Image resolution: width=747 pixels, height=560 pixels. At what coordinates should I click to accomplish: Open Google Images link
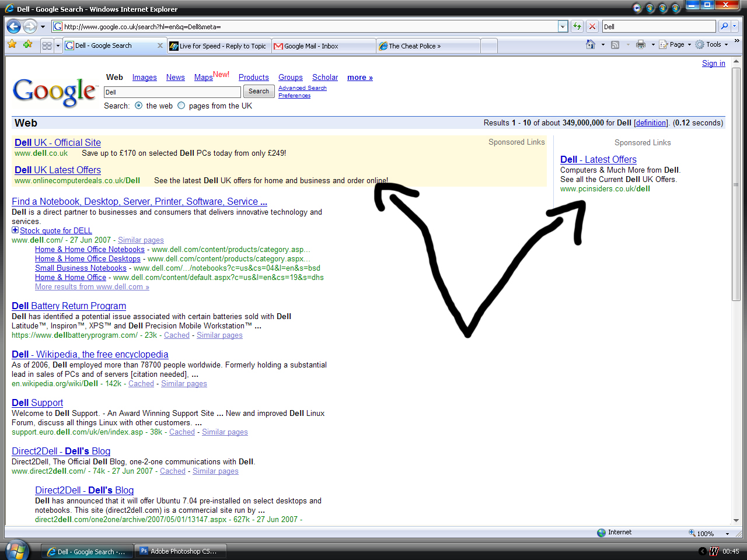[x=144, y=78]
